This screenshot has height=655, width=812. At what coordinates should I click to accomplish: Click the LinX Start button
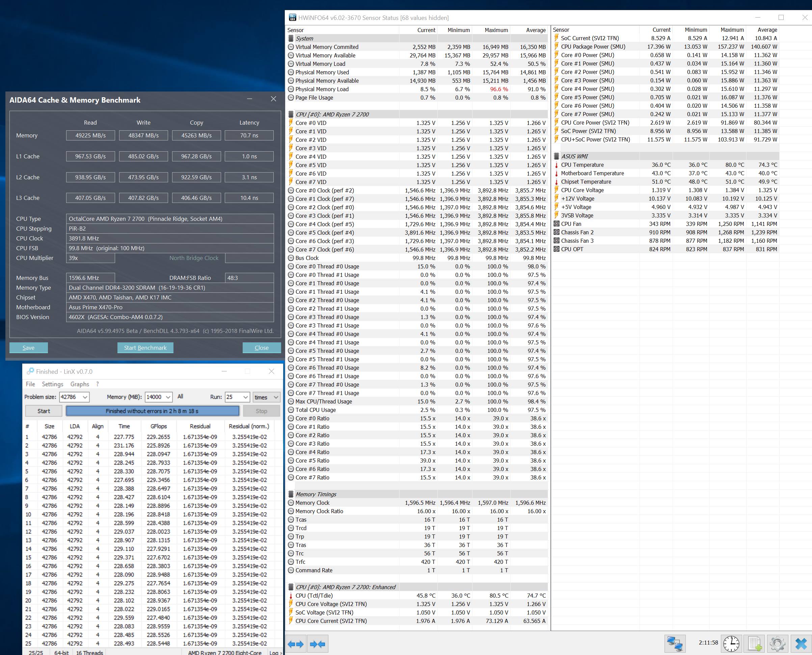(44, 411)
